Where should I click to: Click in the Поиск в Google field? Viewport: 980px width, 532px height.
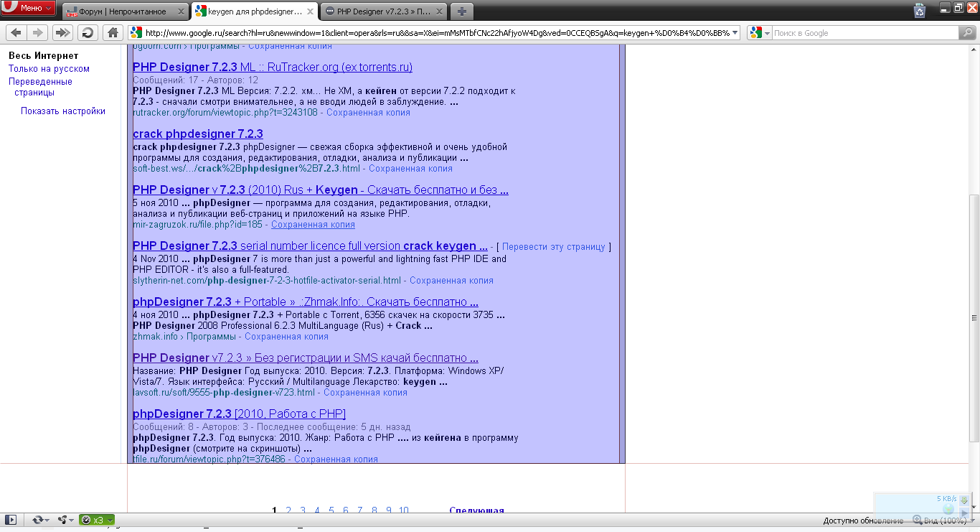pyautogui.click(x=863, y=33)
